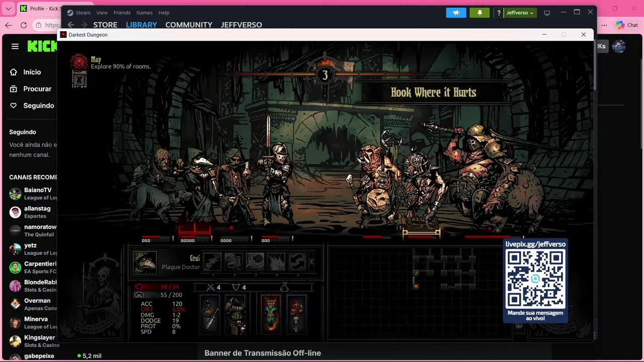Go to Início in Kick sidebar
The image size is (644, 362).
(x=32, y=72)
